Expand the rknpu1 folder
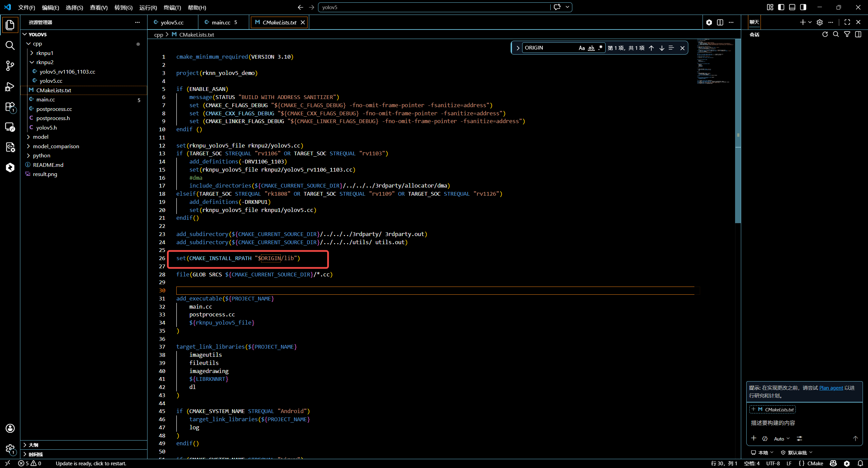 (44, 53)
